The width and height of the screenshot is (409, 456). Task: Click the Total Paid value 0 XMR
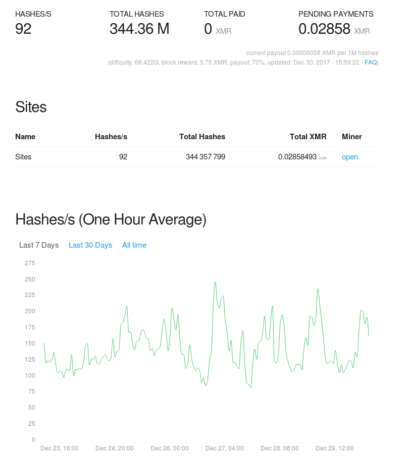[218, 29]
